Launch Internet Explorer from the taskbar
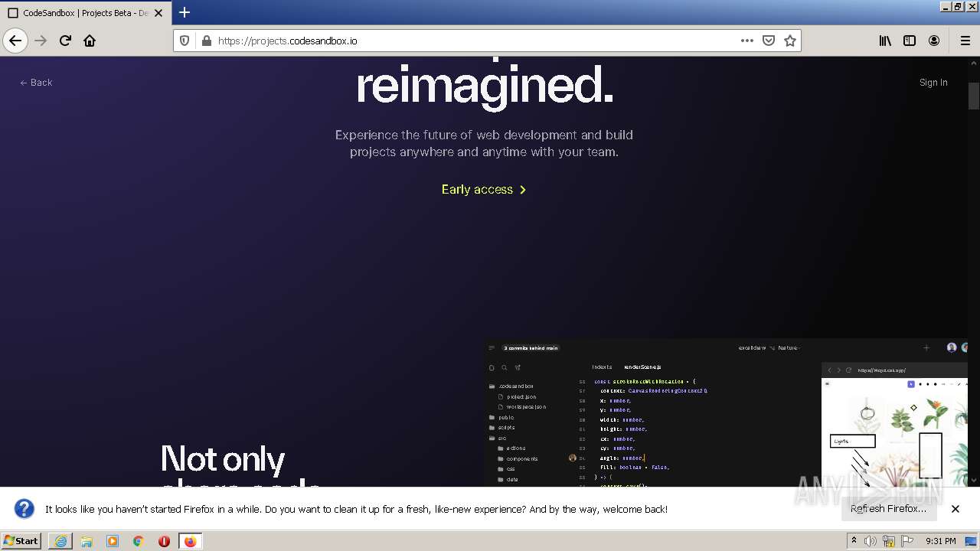 (x=60, y=541)
